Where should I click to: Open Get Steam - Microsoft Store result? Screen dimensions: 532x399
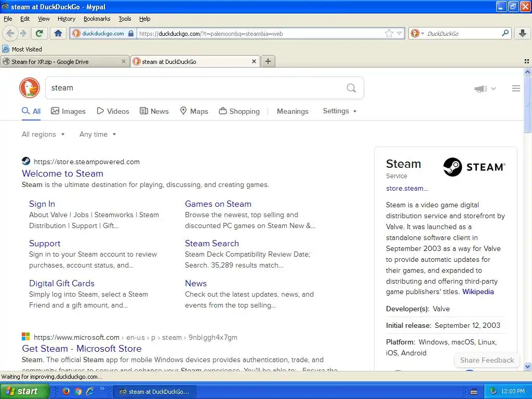tap(82, 349)
